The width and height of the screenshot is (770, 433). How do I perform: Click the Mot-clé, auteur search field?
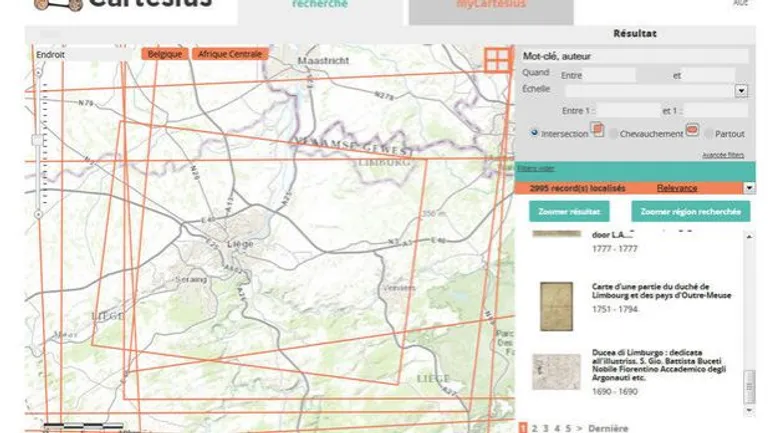click(x=635, y=57)
